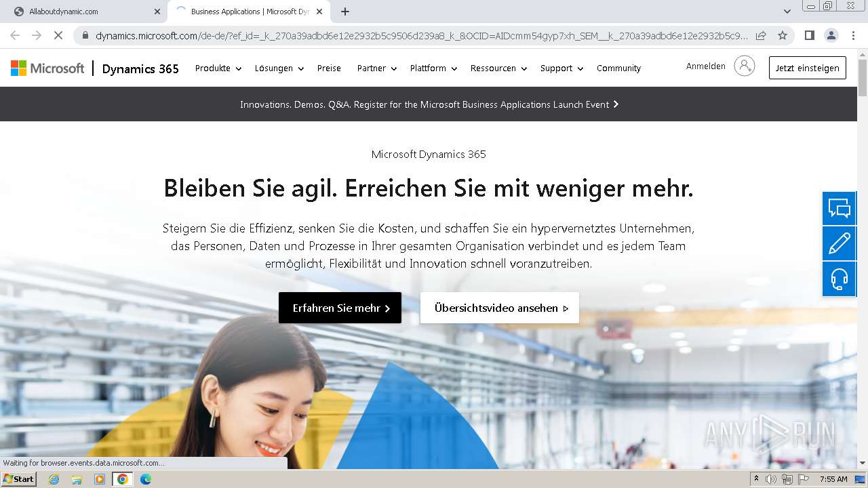Open File Explorer from the taskbar
Screen dimensions: 868x488
[x=77, y=479]
